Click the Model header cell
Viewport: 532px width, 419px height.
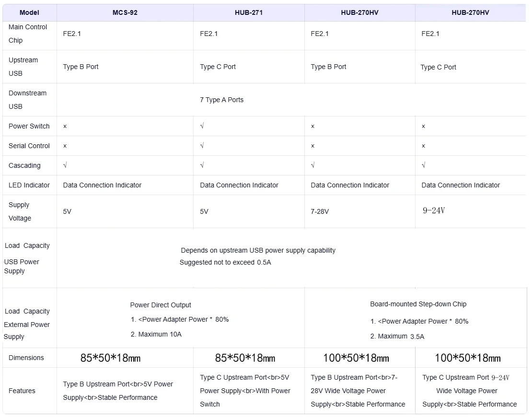coord(30,12)
